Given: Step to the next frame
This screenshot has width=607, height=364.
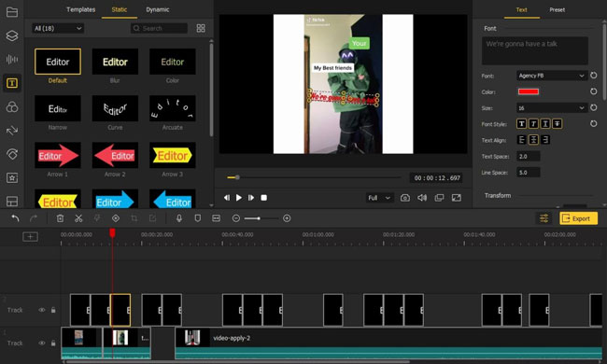Looking at the screenshot, I should point(251,198).
